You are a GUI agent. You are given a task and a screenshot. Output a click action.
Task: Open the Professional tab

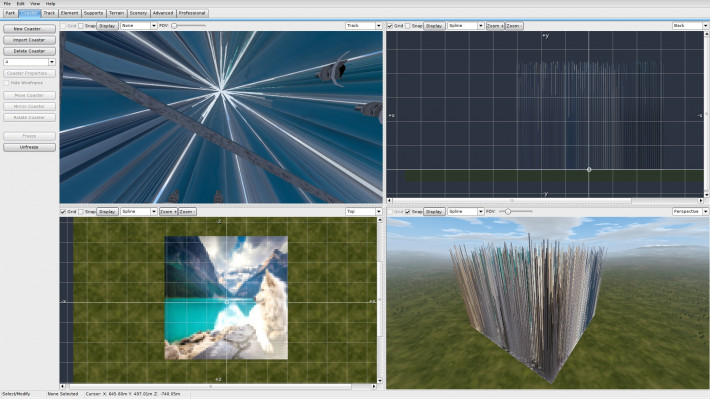[192, 13]
